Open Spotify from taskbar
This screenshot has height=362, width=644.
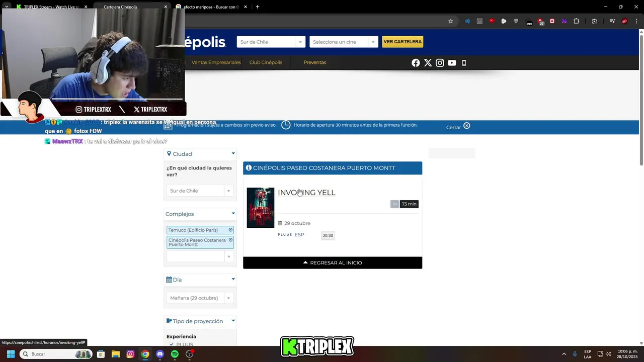[x=175, y=354]
